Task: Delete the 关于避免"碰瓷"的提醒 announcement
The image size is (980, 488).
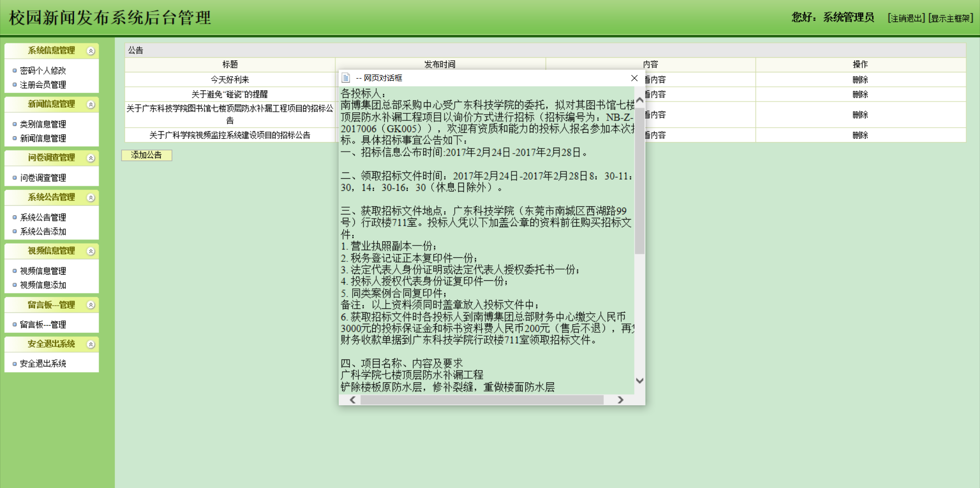Action: 860,94
